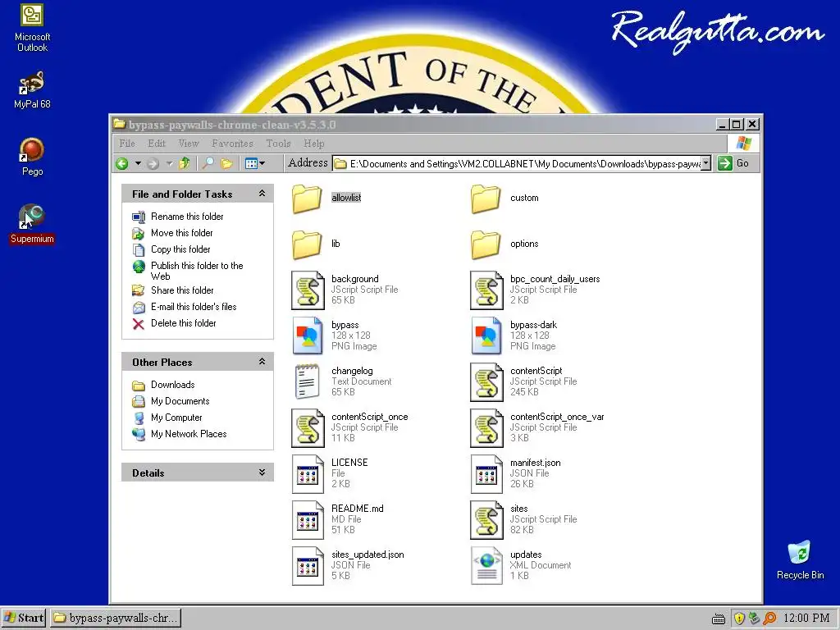The height and width of the screenshot is (630, 840).
Task: Click Rename this folder task link
Action: [187, 217]
